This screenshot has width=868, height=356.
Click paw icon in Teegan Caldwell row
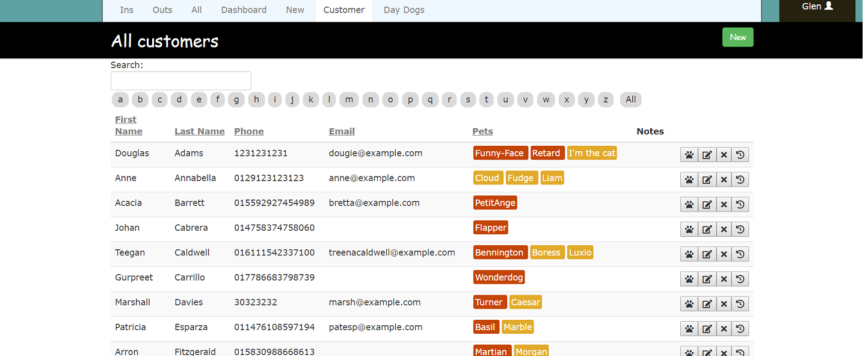coord(689,254)
